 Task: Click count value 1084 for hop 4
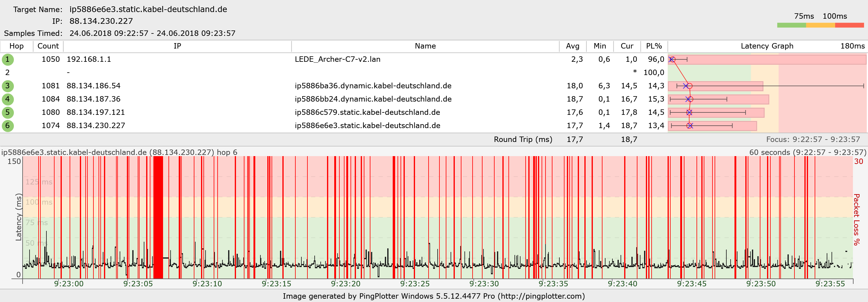[51, 99]
